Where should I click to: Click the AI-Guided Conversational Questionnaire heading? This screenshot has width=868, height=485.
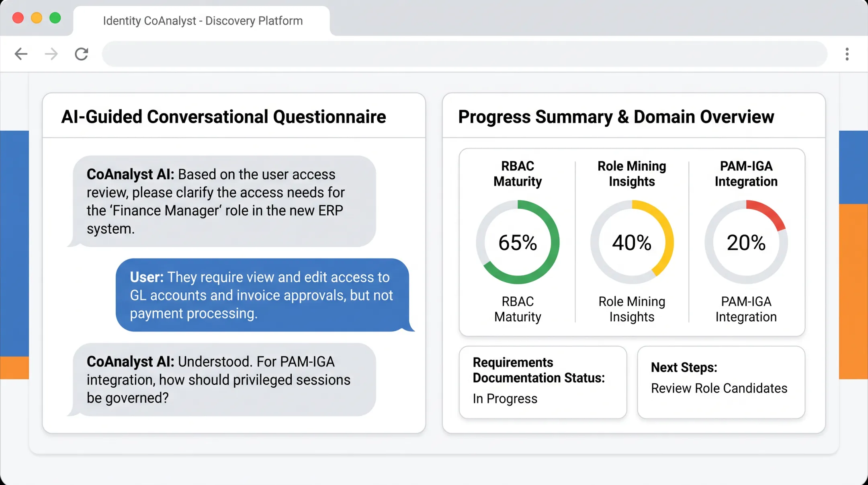(x=223, y=117)
